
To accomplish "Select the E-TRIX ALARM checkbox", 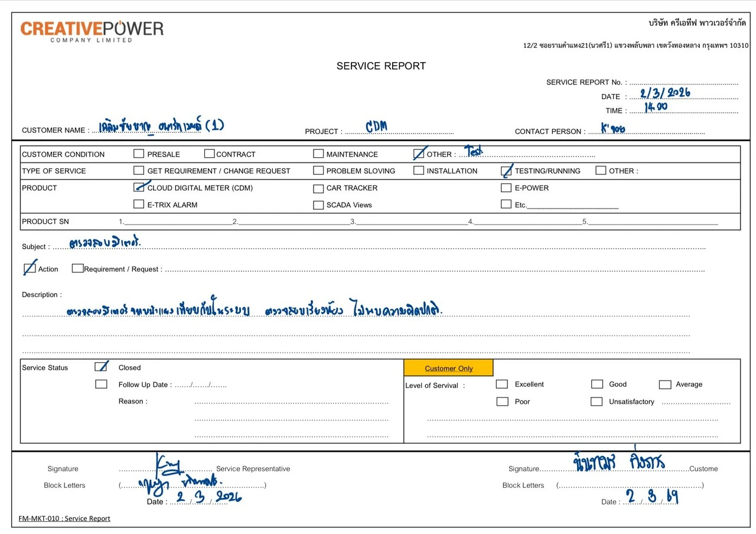I will pyautogui.click(x=139, y=204).
